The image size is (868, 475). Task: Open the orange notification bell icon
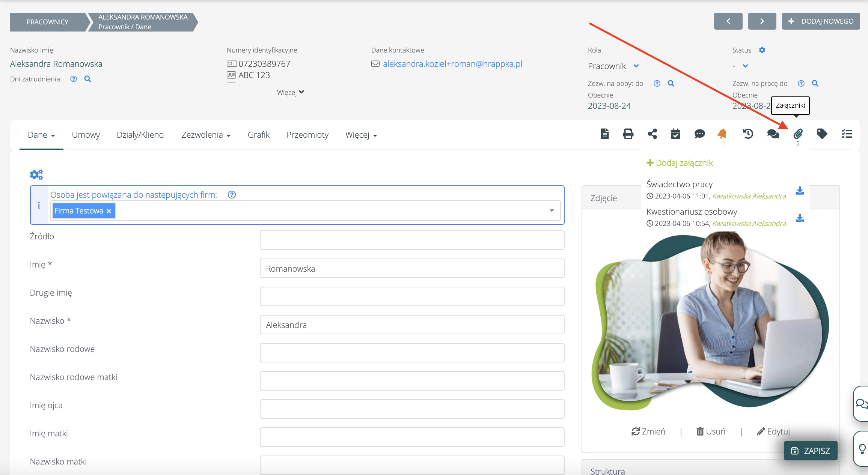(722, 134)
